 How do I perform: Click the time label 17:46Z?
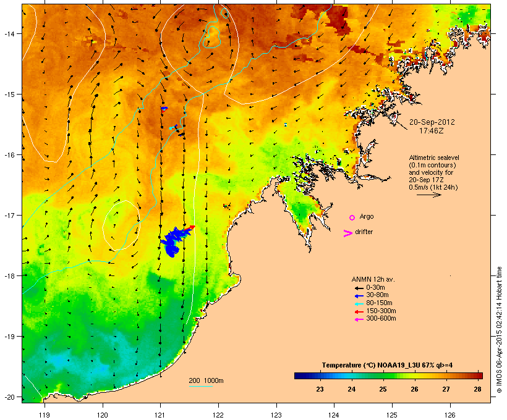pyautogui.click(x=432, y=131)
